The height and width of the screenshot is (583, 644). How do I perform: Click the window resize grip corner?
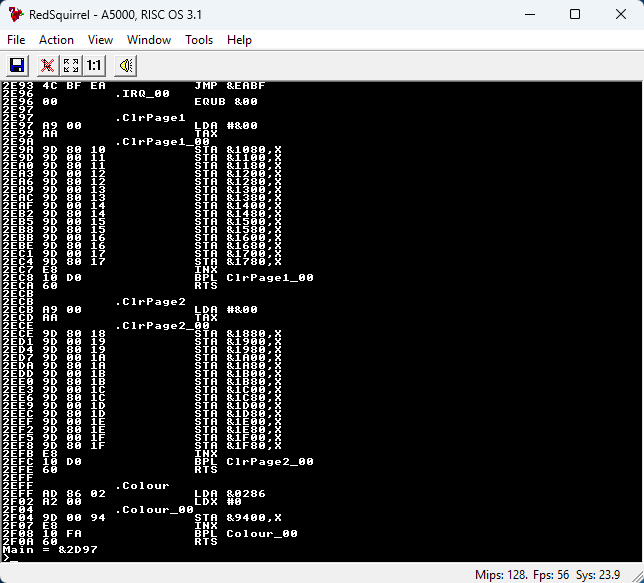(637, 576)
